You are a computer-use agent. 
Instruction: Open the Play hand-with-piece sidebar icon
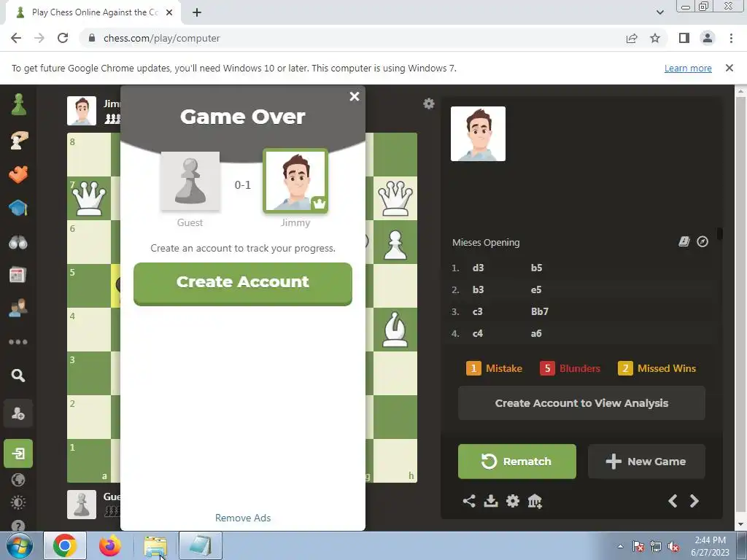pos(18,141)
